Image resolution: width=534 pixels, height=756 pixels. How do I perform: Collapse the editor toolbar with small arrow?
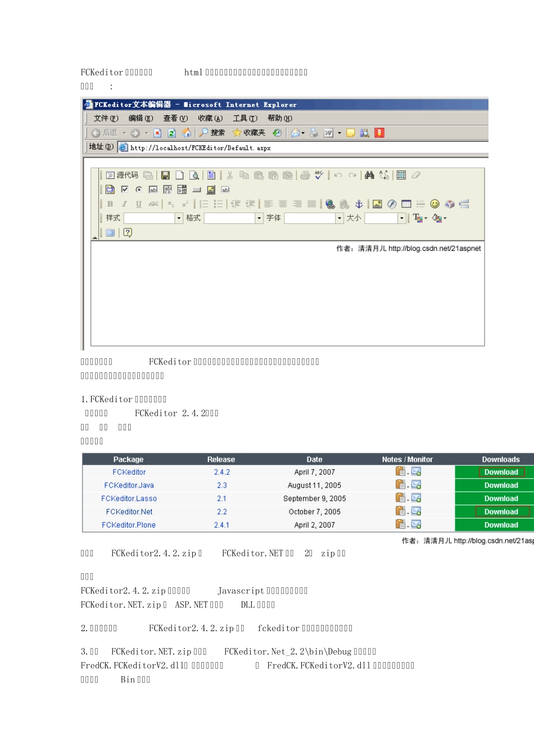click(x=94, y=238)
